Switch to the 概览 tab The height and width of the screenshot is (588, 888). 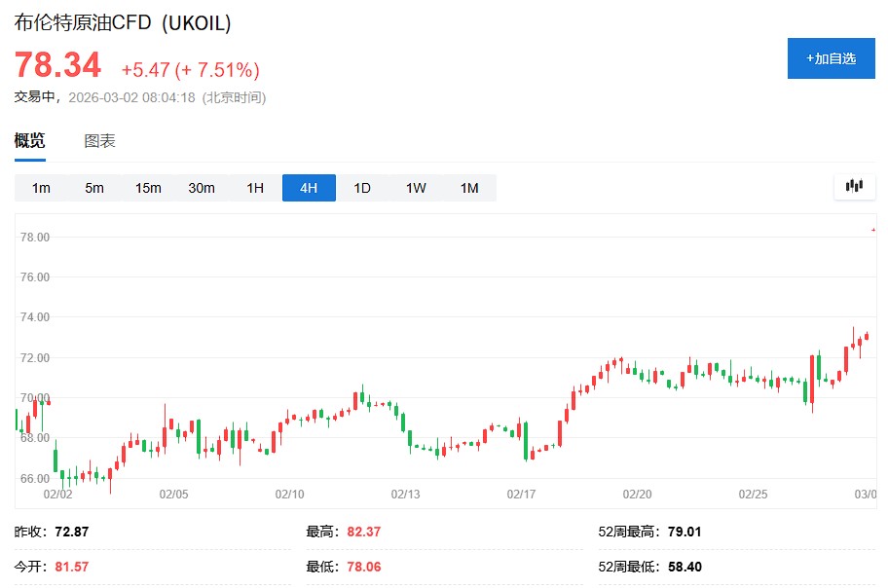click(x=29, y=141)
